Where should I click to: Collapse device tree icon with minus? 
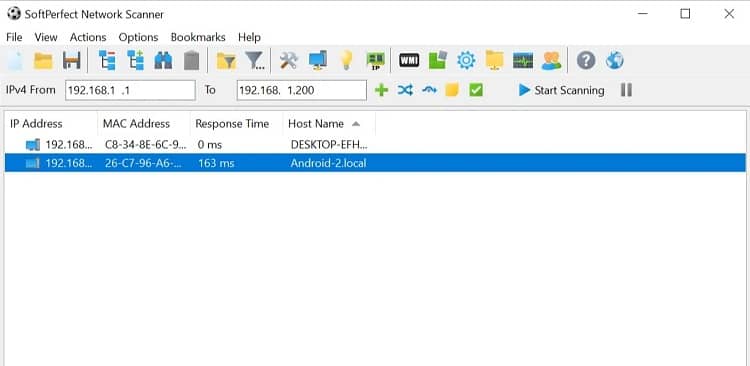point(107,61)
